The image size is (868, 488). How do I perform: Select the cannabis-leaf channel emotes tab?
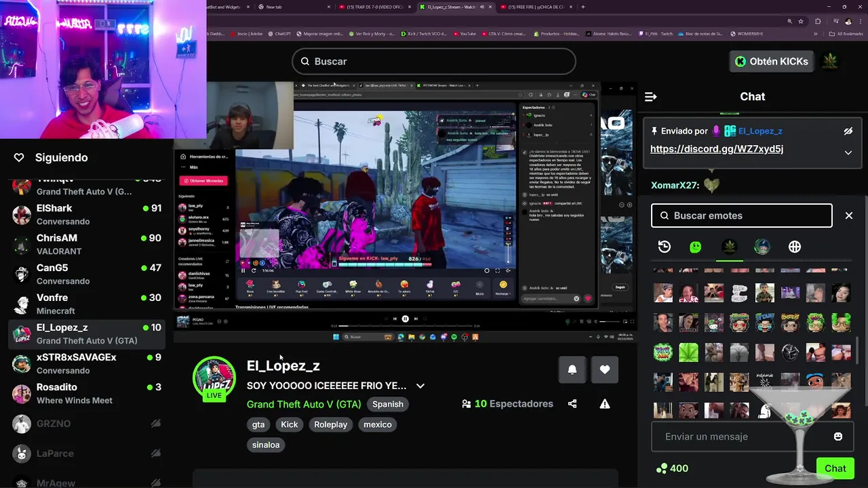click(x=729, y=247)
